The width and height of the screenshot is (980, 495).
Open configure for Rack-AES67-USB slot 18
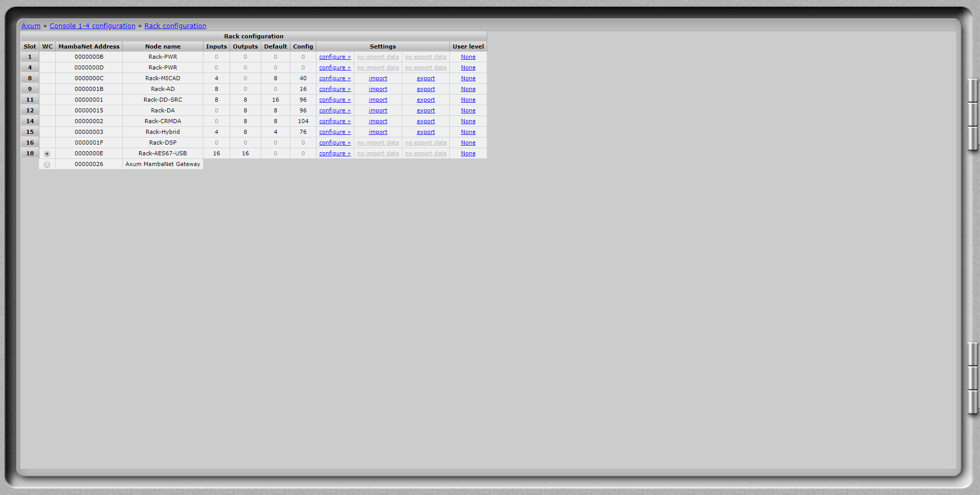pyautogui.click(x=335, y=154)
